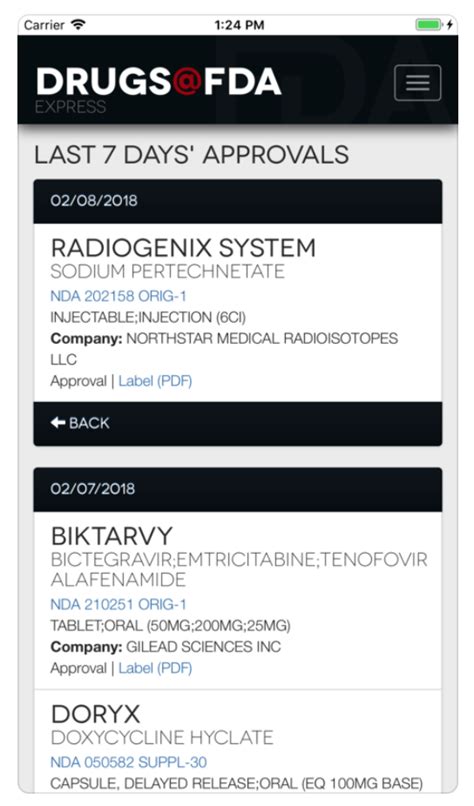Tap the 1:24 PM clock

[239, 25]
